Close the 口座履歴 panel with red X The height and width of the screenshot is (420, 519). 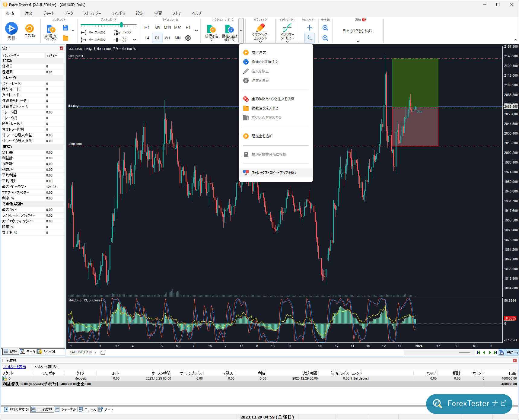(x=515, y=361)
